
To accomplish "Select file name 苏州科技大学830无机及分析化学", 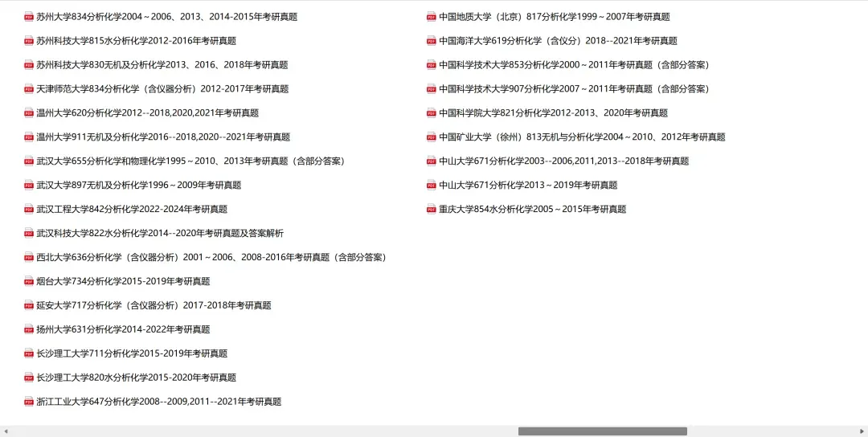I will tap(162, 65).
